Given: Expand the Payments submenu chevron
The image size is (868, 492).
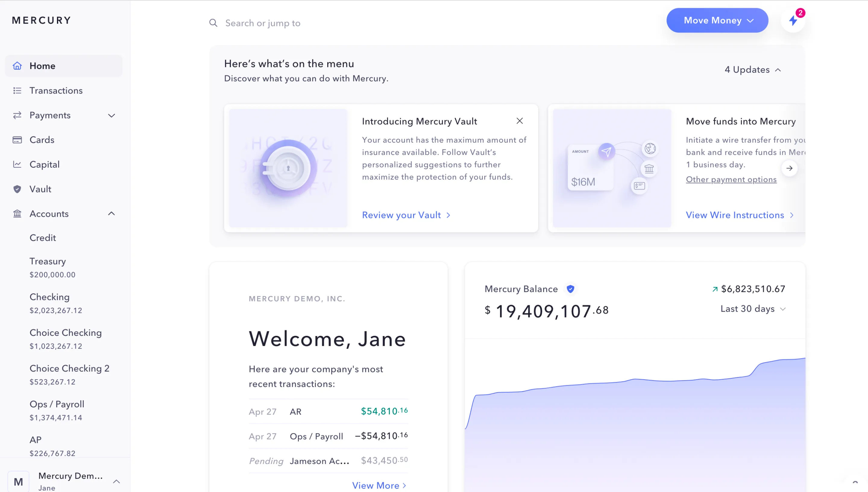Looking at the screenshot, I should tap(112, 115).
